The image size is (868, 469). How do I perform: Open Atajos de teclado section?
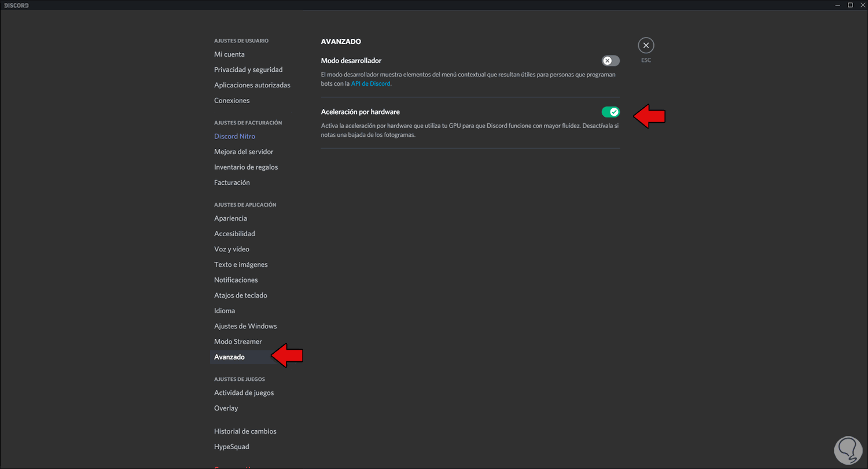point(241,295)
